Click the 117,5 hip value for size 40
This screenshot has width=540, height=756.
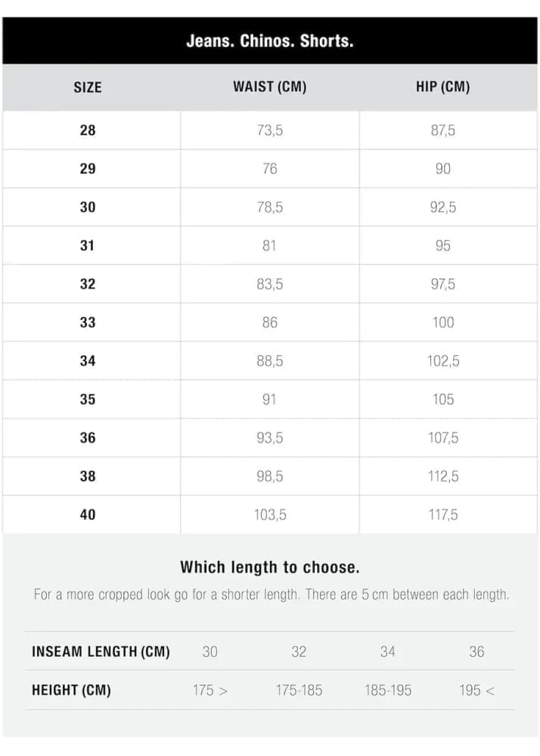(x=443, y=515)
